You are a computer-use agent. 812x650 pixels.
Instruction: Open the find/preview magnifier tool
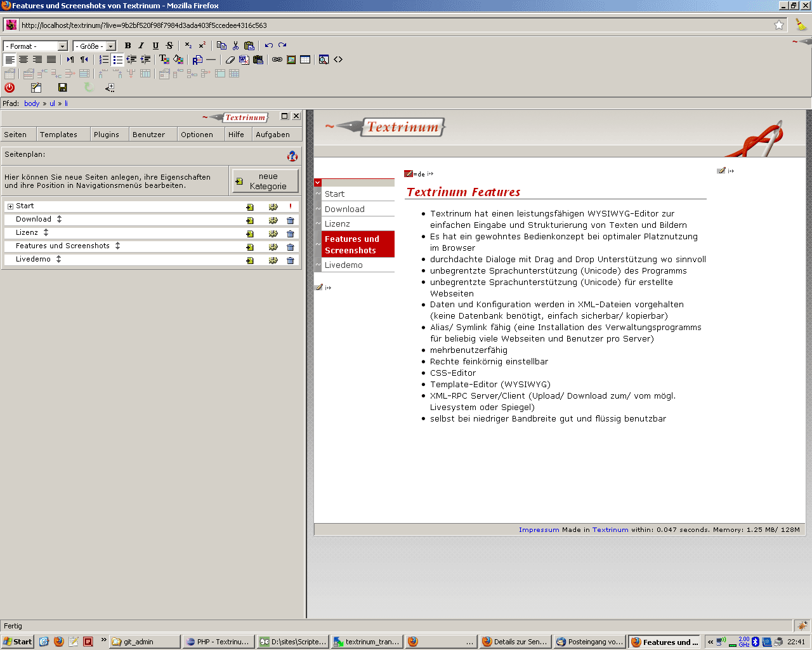[324, 60]
